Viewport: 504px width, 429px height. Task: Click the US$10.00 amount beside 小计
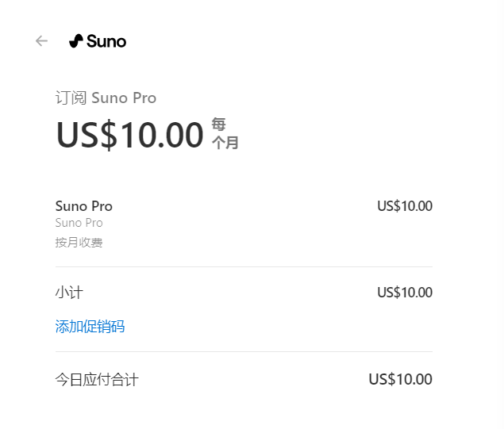404,293
